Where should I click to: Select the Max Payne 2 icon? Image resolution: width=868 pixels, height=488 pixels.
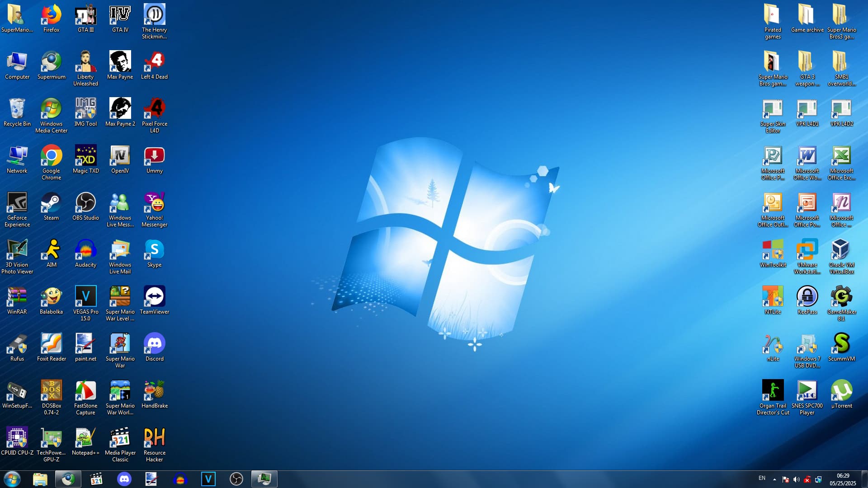(x=120, y=112)
